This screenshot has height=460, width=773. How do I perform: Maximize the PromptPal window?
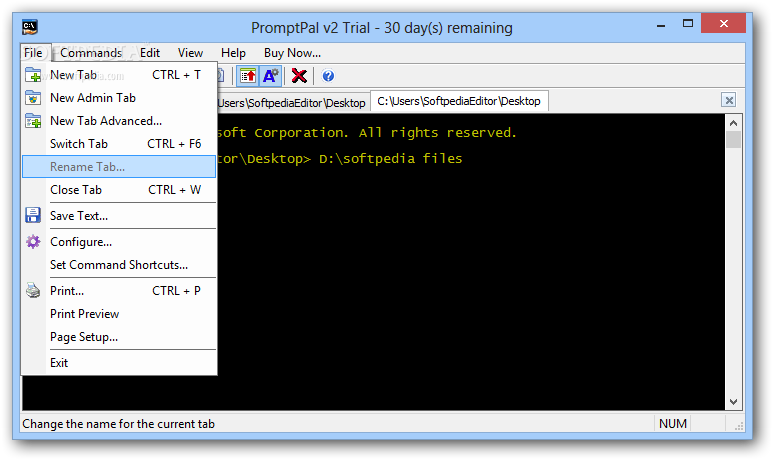[688, 24]
